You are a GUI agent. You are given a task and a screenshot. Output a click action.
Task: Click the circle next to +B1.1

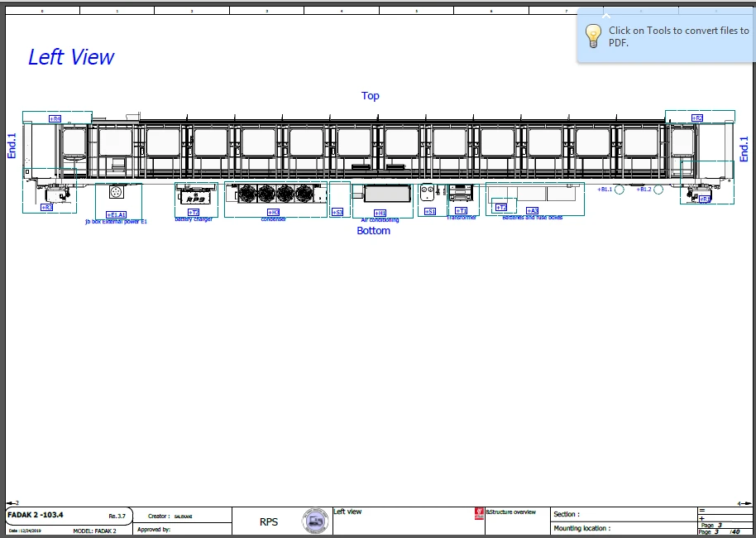point(619,190)
